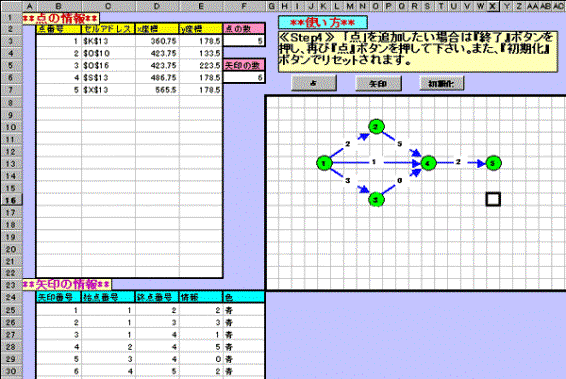This screenshot has height=379, width=566.
Task: Select green node 5 on the right
Action: (493, 163)
